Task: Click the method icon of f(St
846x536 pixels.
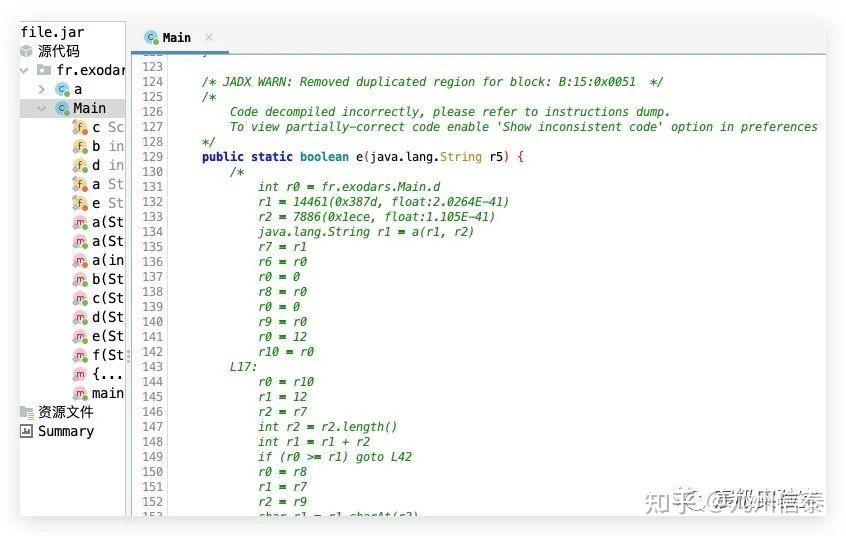Action: click(x=80, y=356)
